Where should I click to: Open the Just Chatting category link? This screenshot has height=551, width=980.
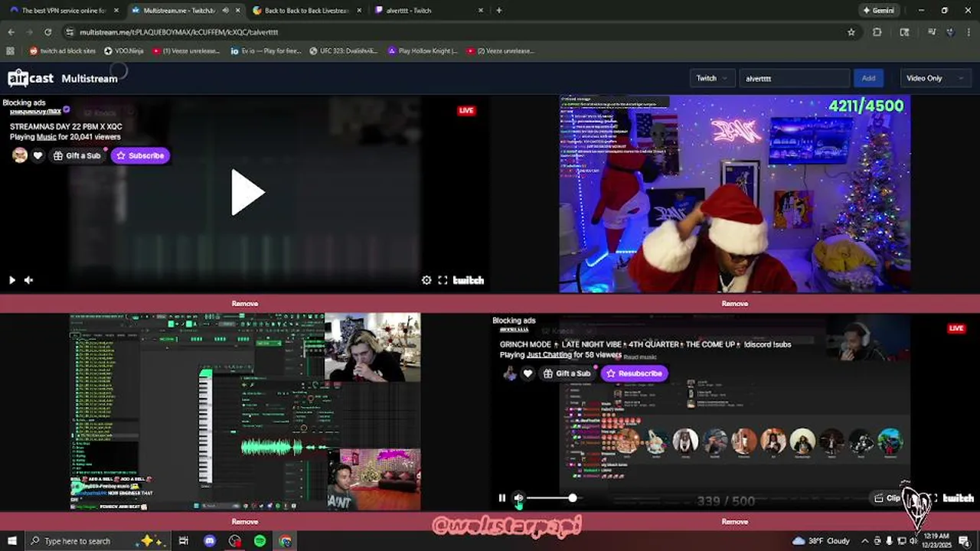(549, 355)
